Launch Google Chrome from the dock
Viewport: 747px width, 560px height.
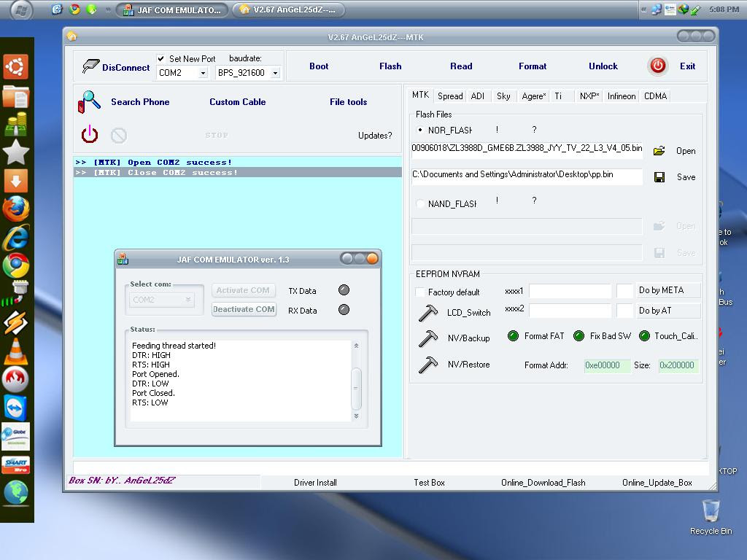coord(16,265)
